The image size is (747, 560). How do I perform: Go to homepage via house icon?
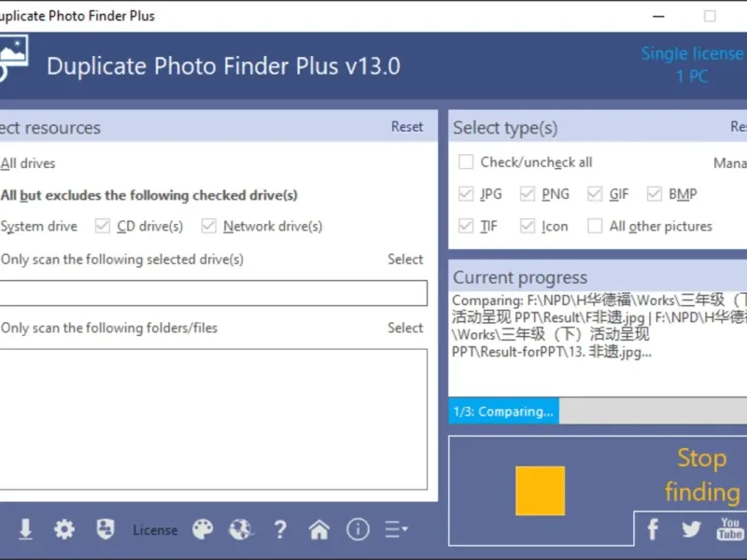point(318,529)
